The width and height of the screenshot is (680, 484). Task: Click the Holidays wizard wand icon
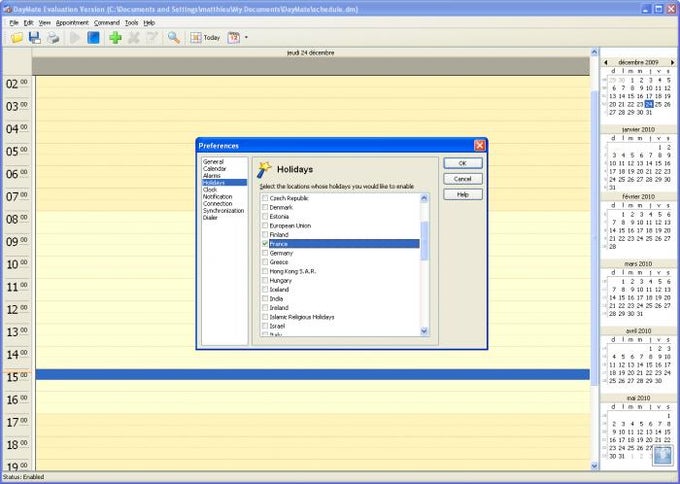[264, 170]
